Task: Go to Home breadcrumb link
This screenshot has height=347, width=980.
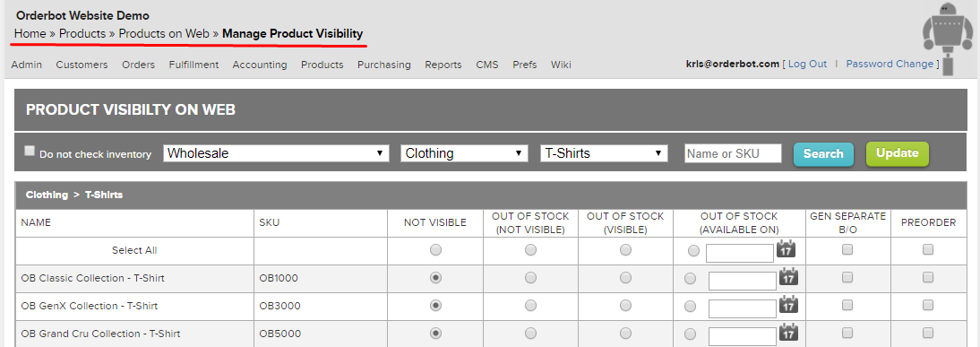Action: [x=30, y=34]
